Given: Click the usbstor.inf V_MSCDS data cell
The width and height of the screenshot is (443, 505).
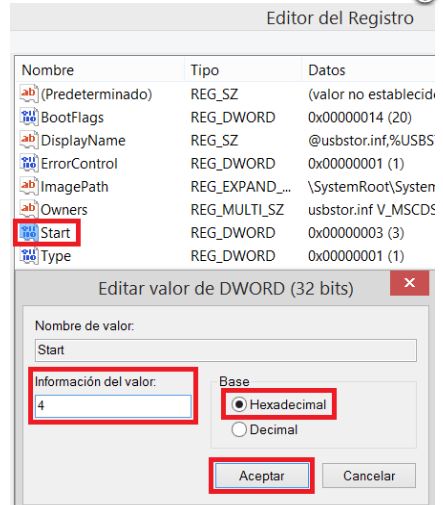Looking at the screenshot, I should click(x=371, y=210).
